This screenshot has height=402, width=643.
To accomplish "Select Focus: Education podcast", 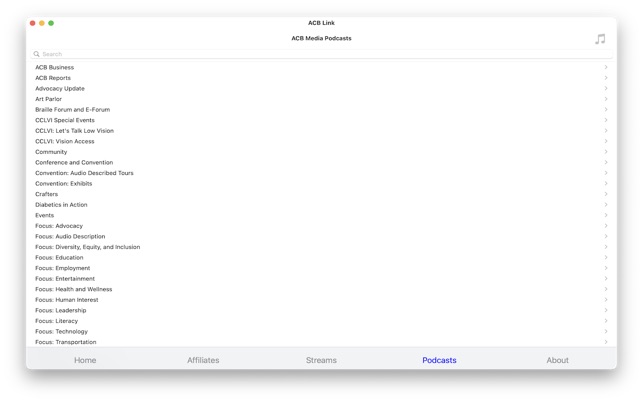I will pos(322,258).
